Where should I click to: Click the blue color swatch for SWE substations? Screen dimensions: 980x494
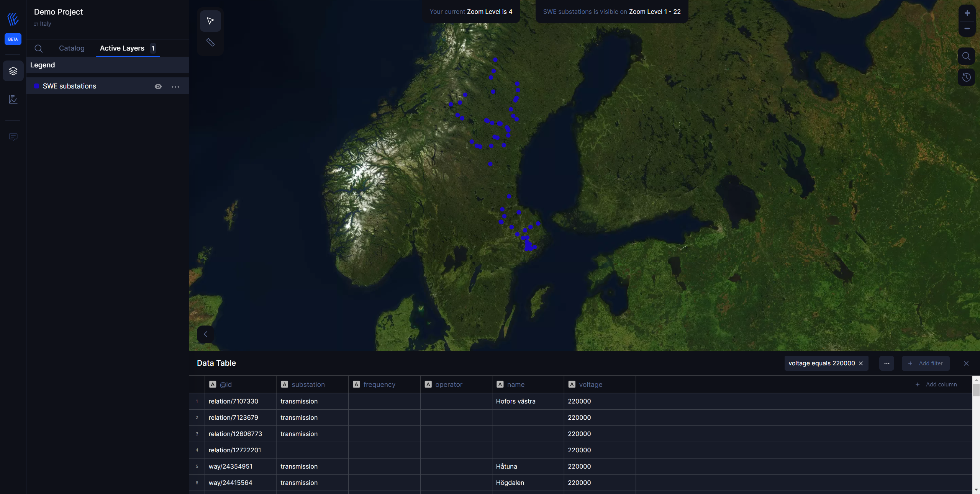(x=36, y=86)
